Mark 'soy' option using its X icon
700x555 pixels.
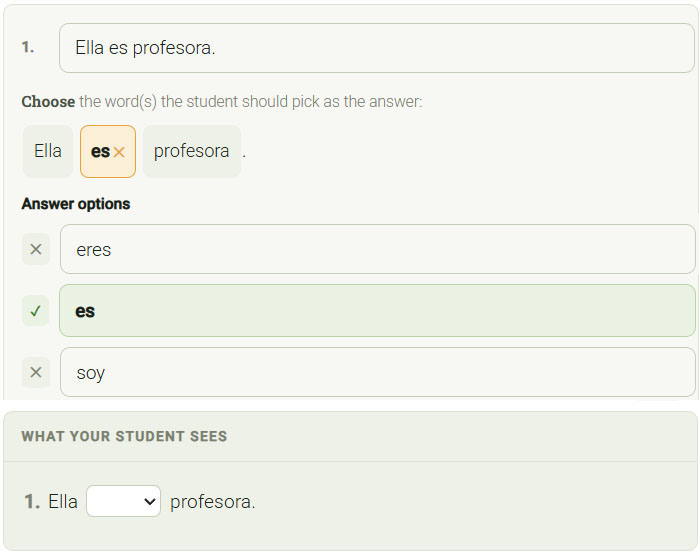tap(36, 372)
